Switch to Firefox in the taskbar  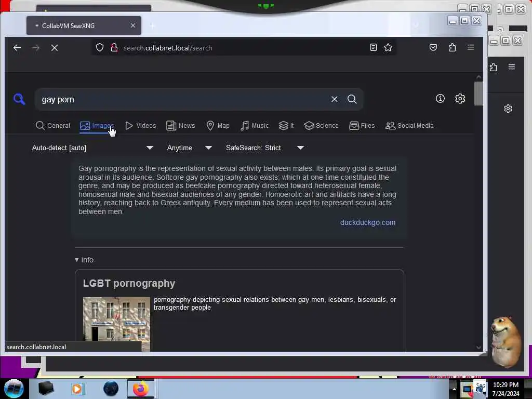pyautogui.click(x=141, y=389)
